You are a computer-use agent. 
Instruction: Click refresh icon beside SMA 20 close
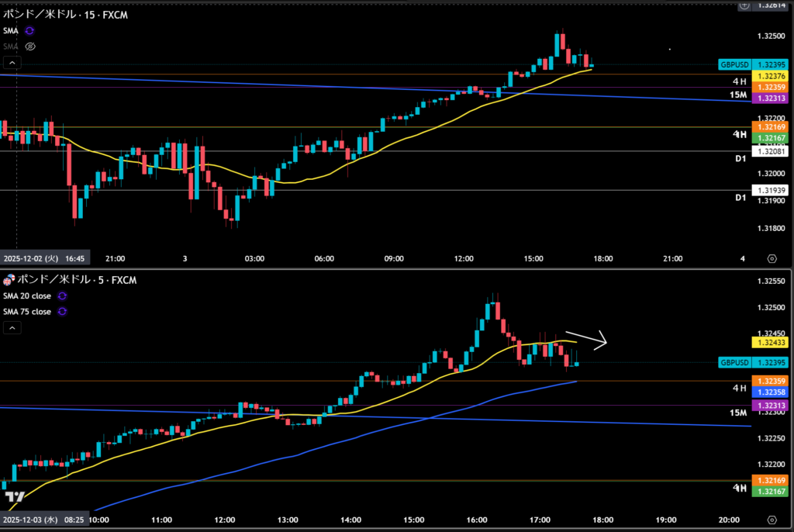click(x=62, y=296)
